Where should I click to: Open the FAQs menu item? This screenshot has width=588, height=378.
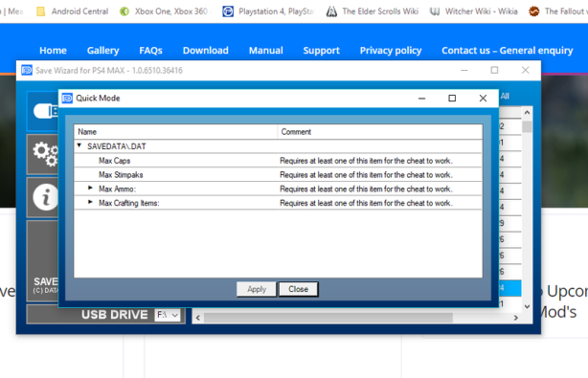click(x=150, y=51)
